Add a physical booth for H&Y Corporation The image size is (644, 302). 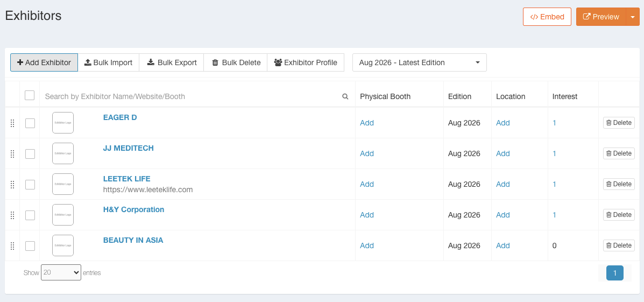[367, 215]
